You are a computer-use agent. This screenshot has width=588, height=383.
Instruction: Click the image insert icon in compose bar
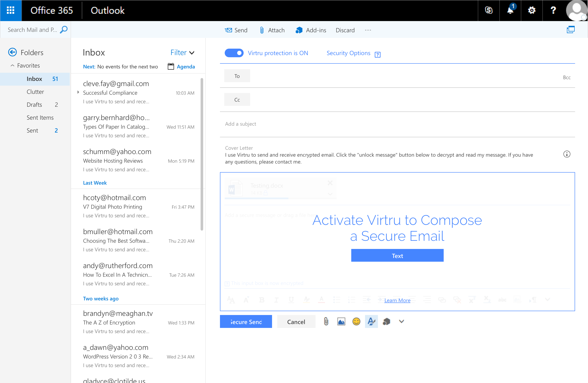pyautogui.click(x=341, y=322)
